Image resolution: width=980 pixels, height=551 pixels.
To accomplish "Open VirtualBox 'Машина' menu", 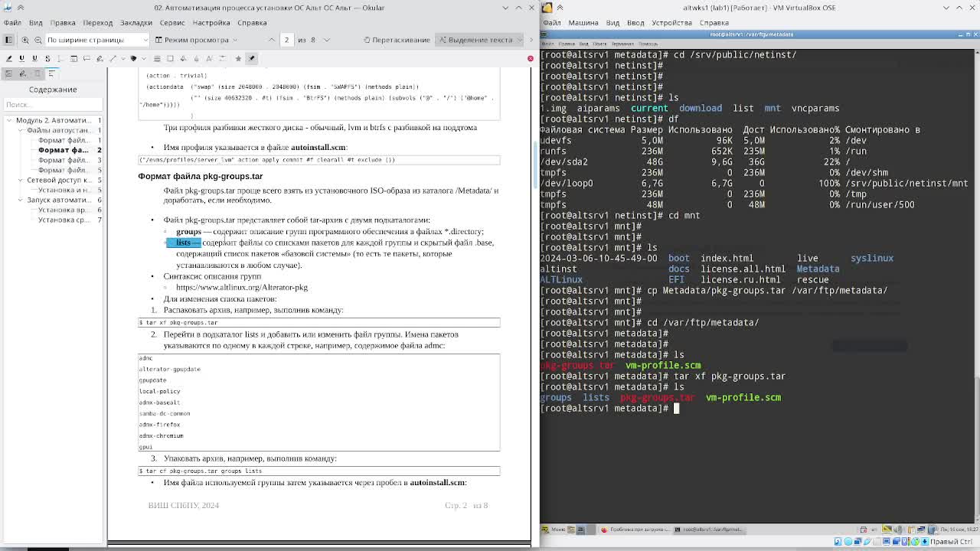I will 583,23.
